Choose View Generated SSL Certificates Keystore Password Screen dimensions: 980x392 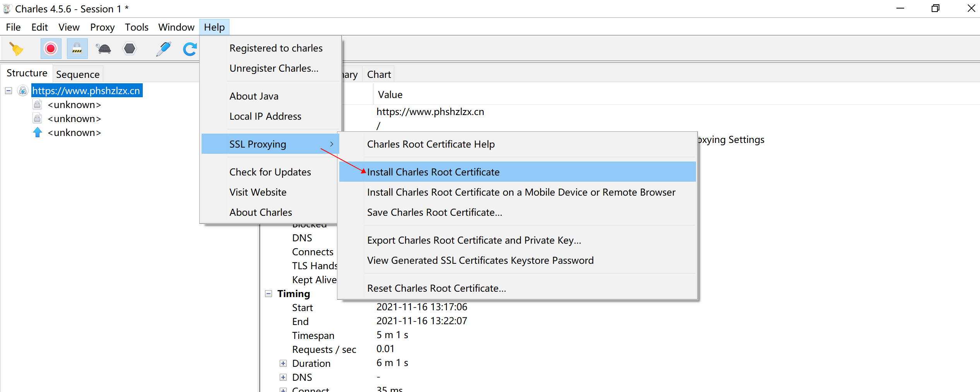click(518, 260)
